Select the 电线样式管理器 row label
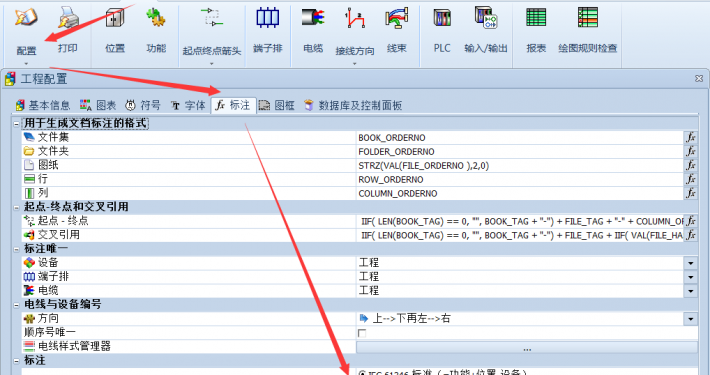The height and width of the screenshot is (375, 710). coord(74,346)
